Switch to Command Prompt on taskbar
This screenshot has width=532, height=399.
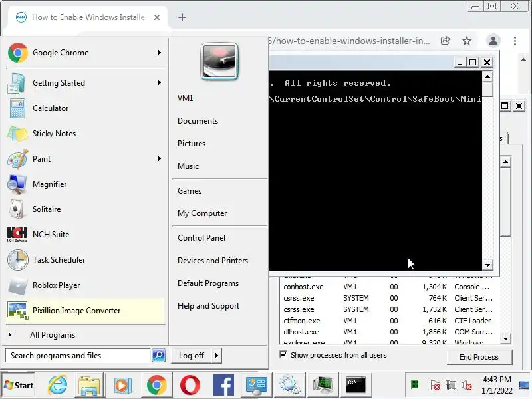pyautogui.click(x=356, y=384)
